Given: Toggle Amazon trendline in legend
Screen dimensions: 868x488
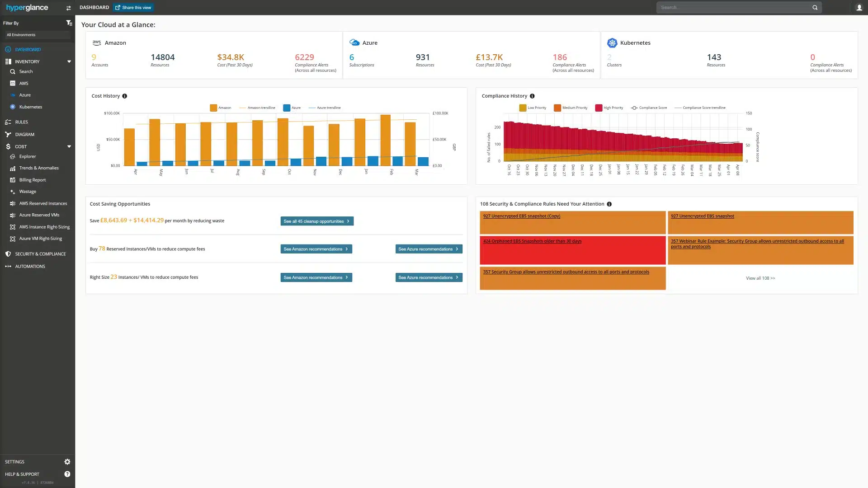Looking at the screenshot, I should (257, 108).
